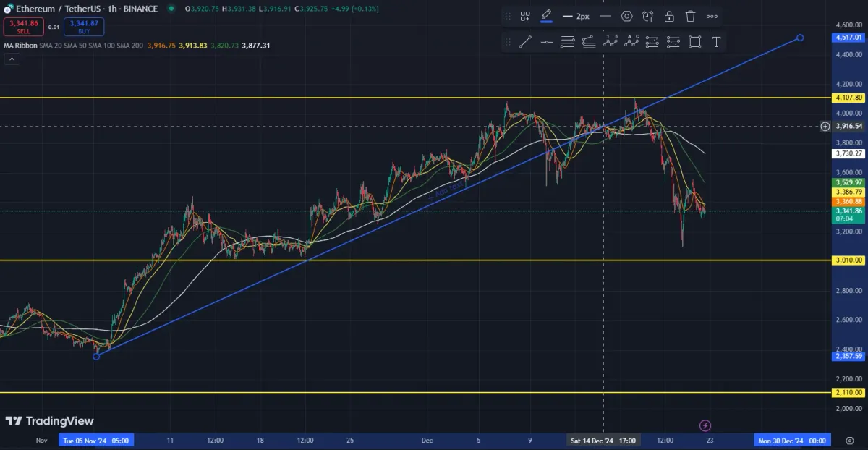Toggle the lock on selected drawing
This screenshot has height=450, width=868.
(669, 16)
